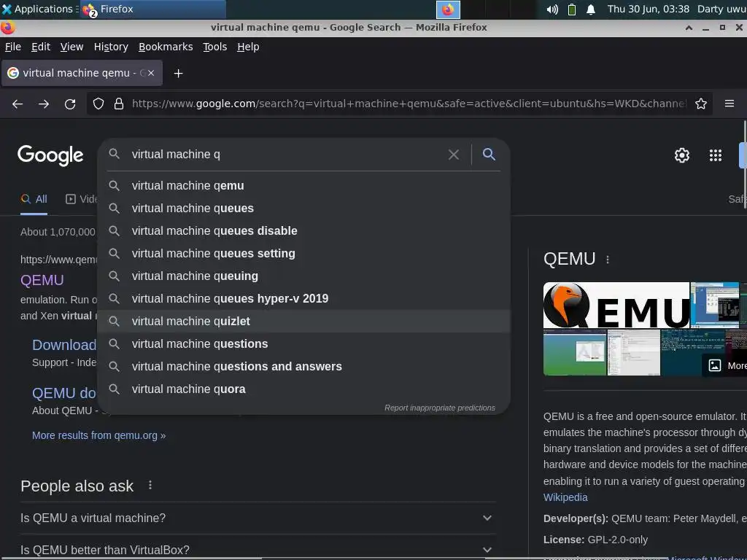
Task: Check the battery indicator in tray
Action: 572,9
